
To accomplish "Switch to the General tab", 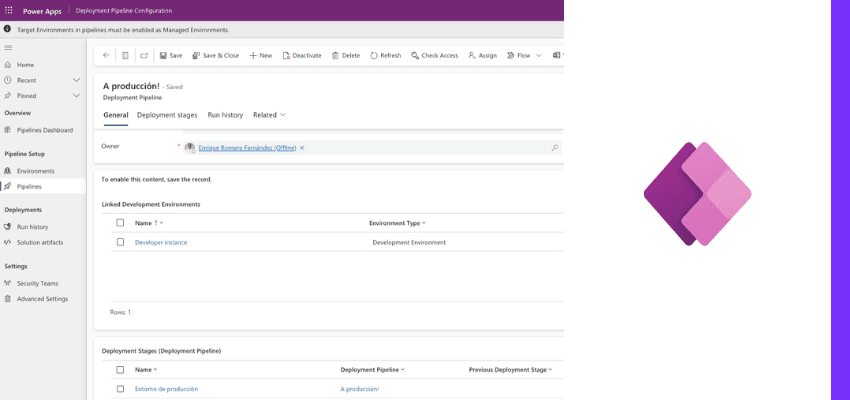I will [x=115, y=115].
